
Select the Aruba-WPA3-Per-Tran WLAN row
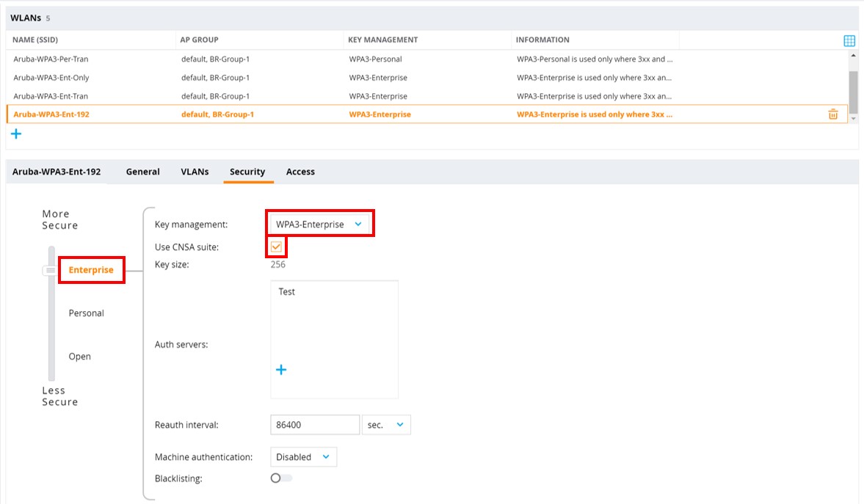click(427, 59)
